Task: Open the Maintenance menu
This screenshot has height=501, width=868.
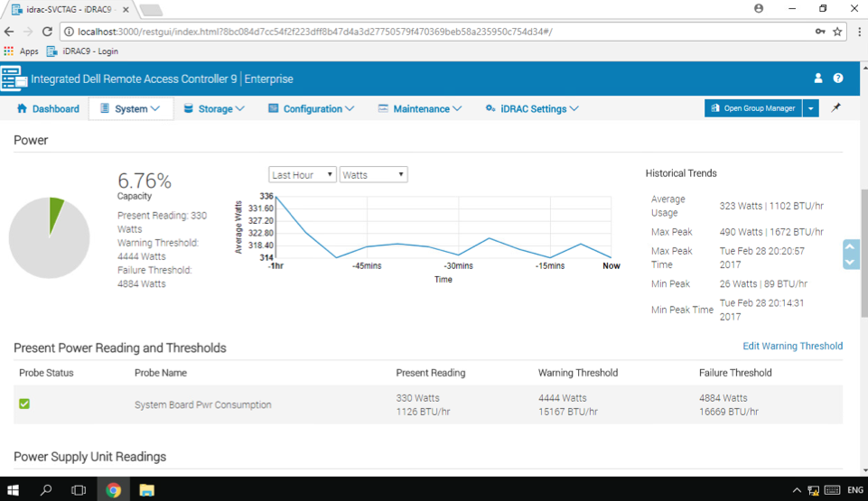Action: coord(420,109)
